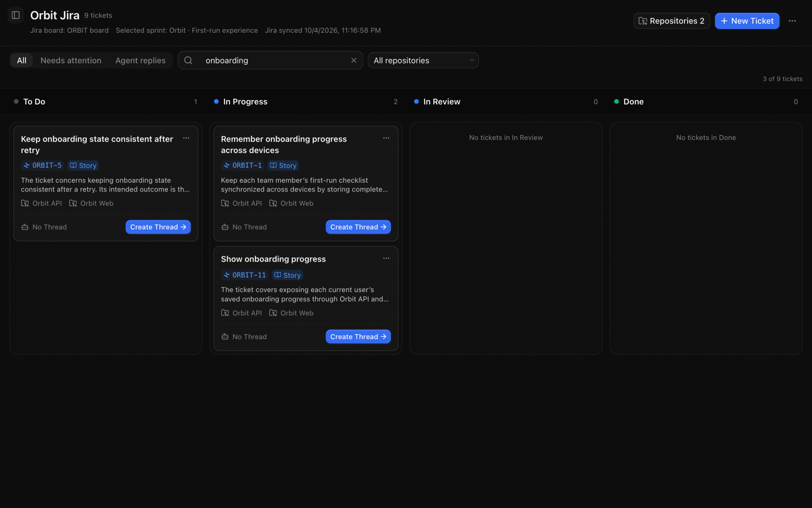The image size is (812, 508).
Task: Open the ORBIT-11 Jira key badge
Action: click(x=245, y=275)
